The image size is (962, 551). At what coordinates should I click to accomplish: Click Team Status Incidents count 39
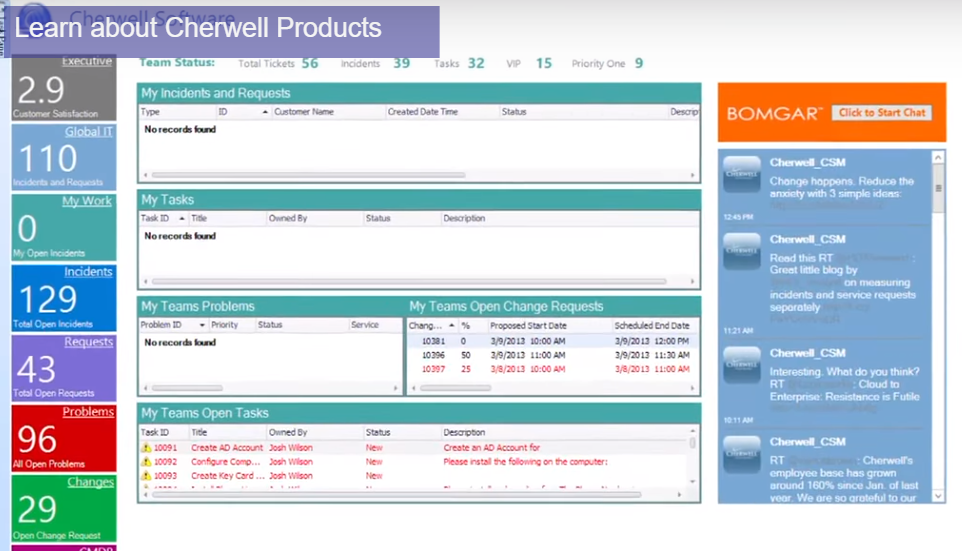402,63
